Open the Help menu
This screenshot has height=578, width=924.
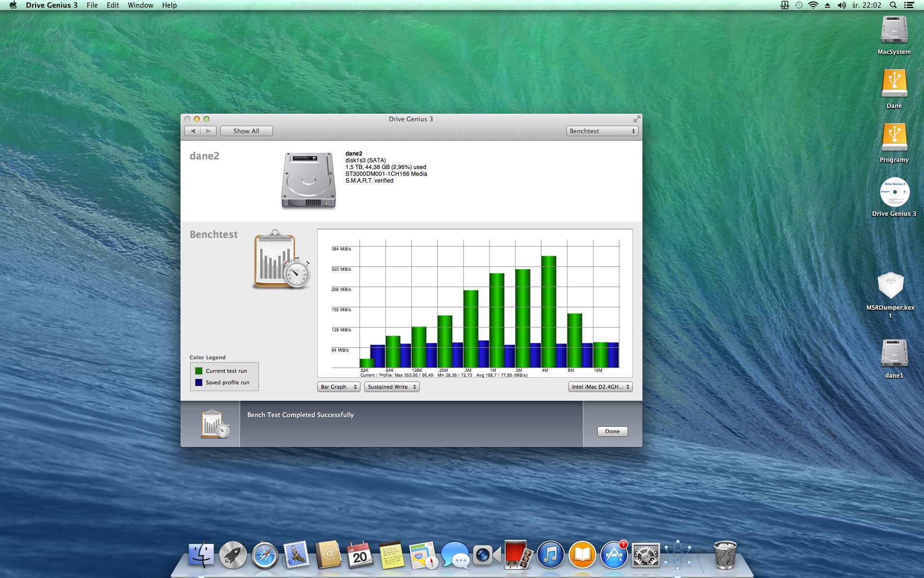[x=169, y=5]
